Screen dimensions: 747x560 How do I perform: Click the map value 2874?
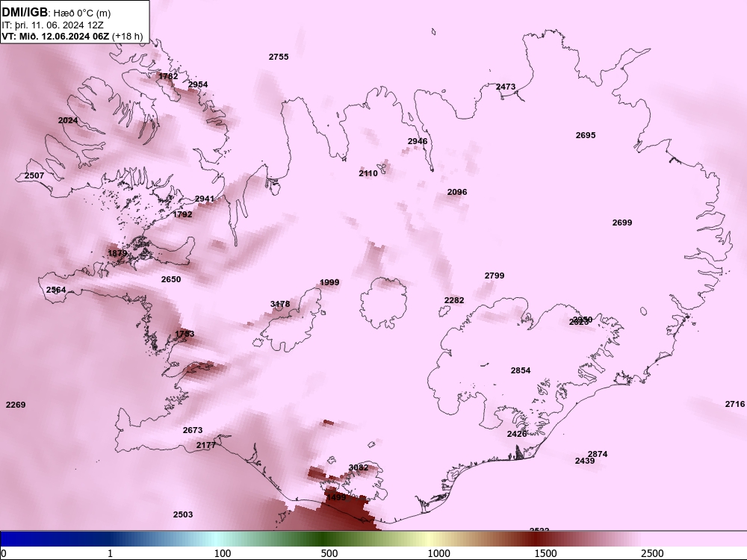tap(598, 454)
